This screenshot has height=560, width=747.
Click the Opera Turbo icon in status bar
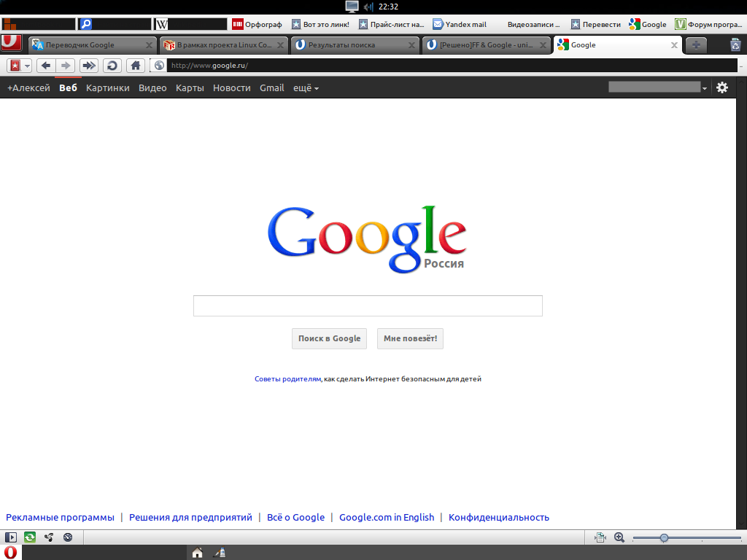68,537
